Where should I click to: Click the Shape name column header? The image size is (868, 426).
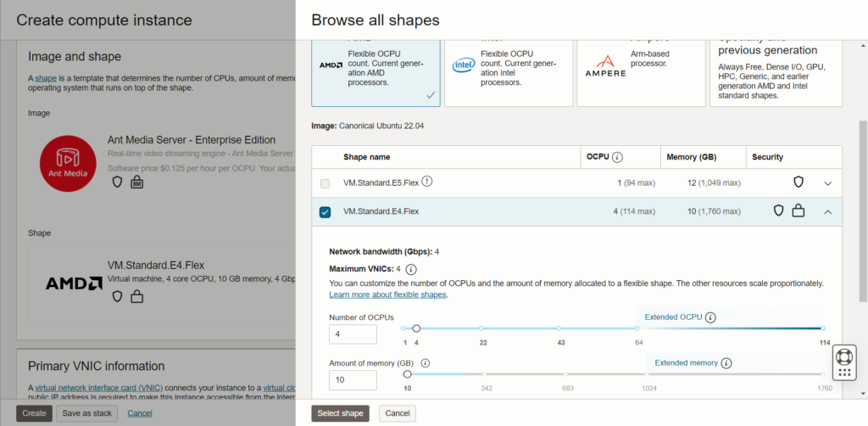pyautogui.click(x=366, y=157)
